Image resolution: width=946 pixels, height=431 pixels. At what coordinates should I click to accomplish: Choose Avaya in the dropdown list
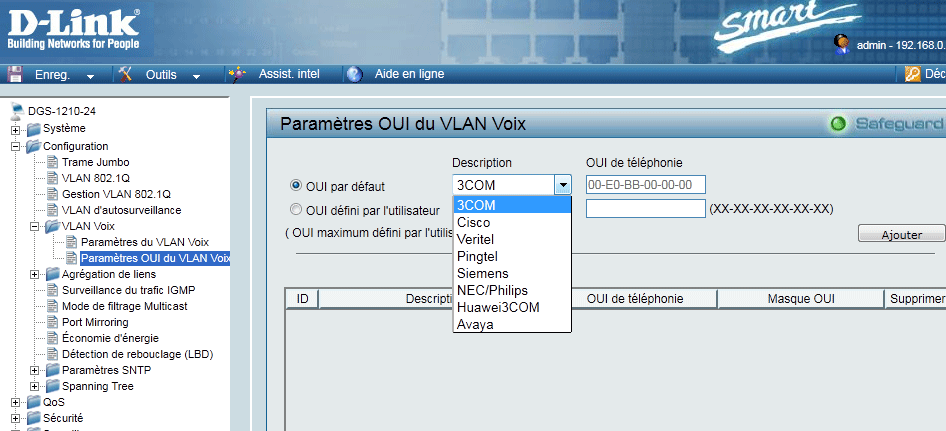coord(512,324)
